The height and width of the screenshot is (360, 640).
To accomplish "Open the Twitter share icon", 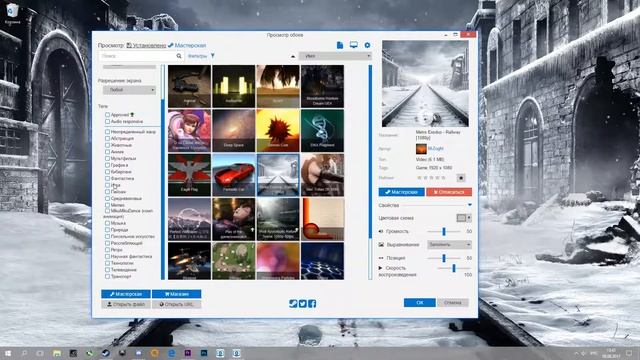I will click(302, 303).
